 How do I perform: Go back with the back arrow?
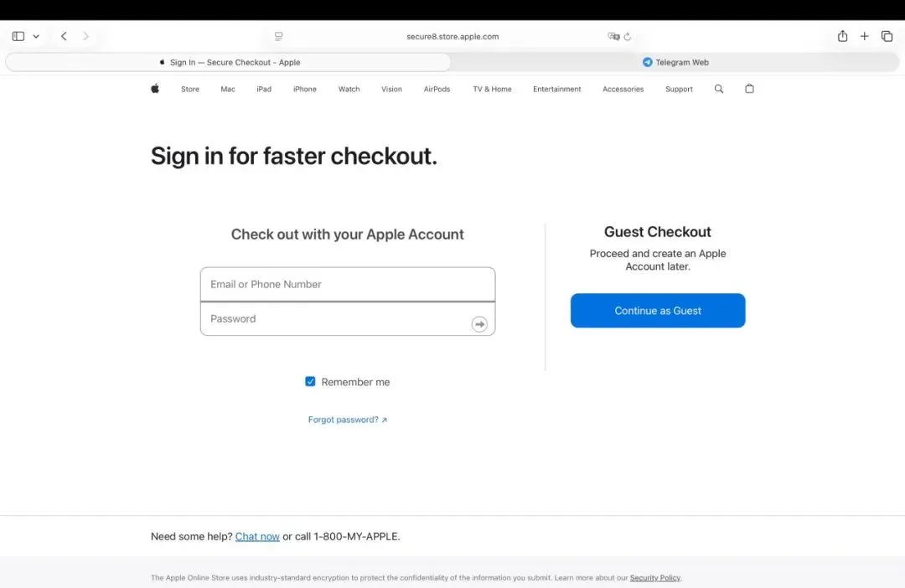(x=64, y=36)
